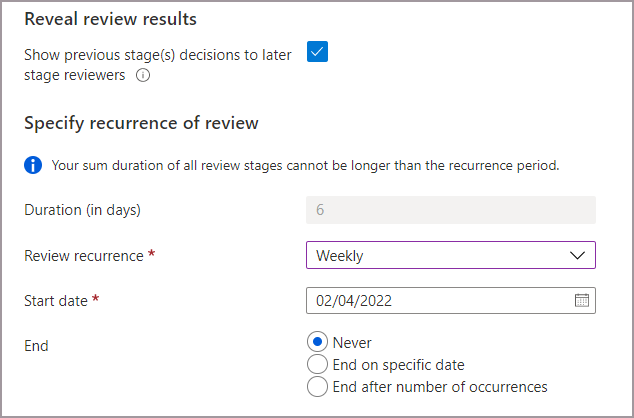Expand the Review recurrence chevron arrow
The image size is (634, 418).
point(577,255)
